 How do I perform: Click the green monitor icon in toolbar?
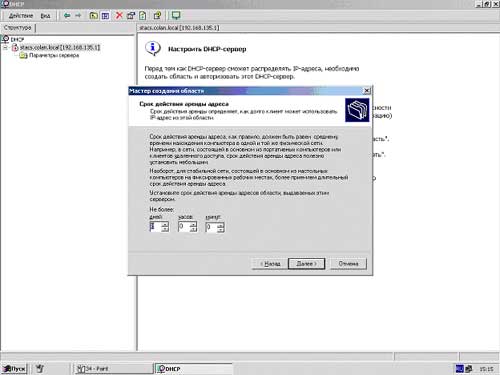[x=176, y=15]
